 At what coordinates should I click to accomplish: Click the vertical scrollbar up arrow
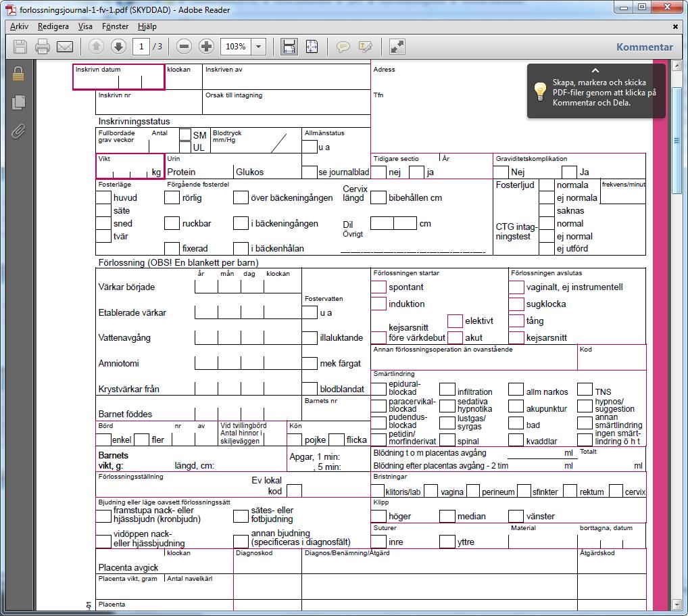click(676, 66)
